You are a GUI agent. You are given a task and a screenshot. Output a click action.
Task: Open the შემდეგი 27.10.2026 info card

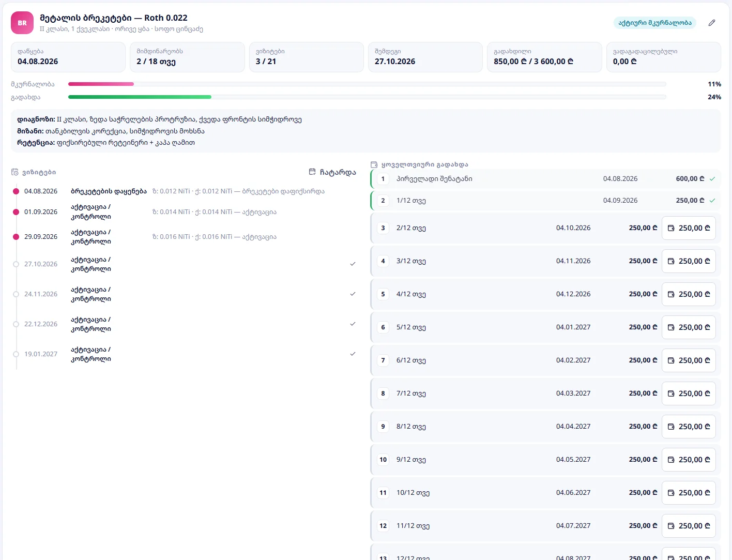425,57
